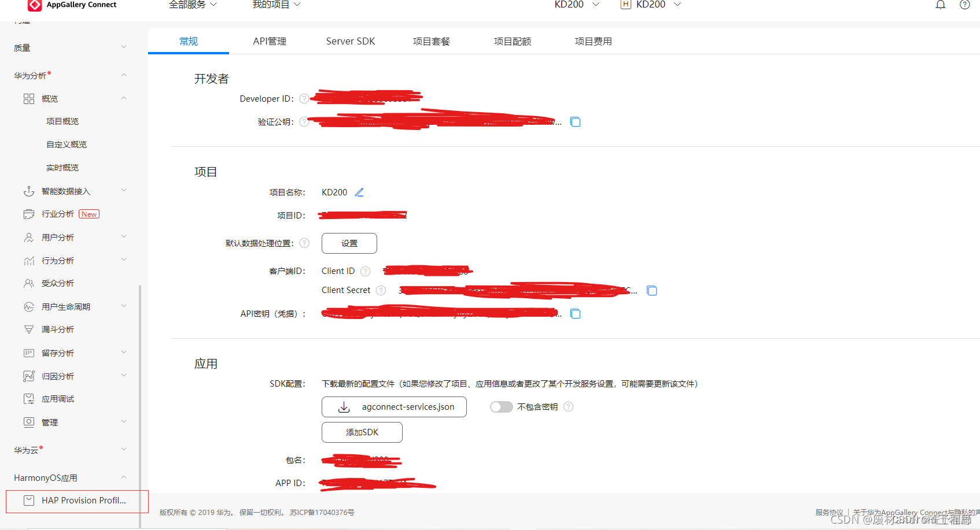Collapse the 华为分析 section
This screenshot has width=980, height=530.
(123, 75)
